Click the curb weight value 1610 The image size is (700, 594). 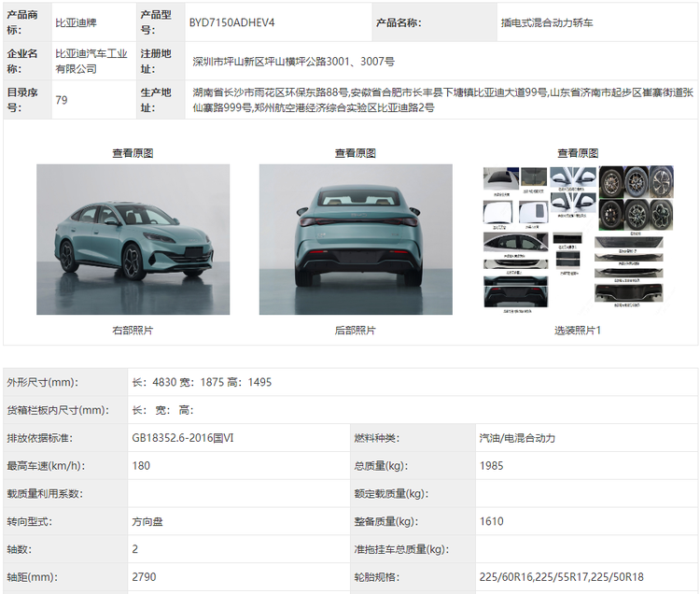pos(491,522)
